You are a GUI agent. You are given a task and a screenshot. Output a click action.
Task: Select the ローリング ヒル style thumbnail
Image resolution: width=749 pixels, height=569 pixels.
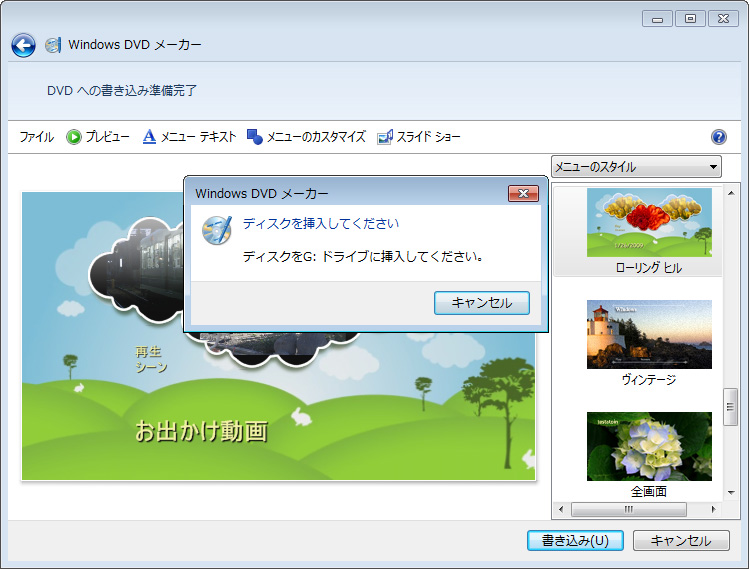(x=649, y=223)
